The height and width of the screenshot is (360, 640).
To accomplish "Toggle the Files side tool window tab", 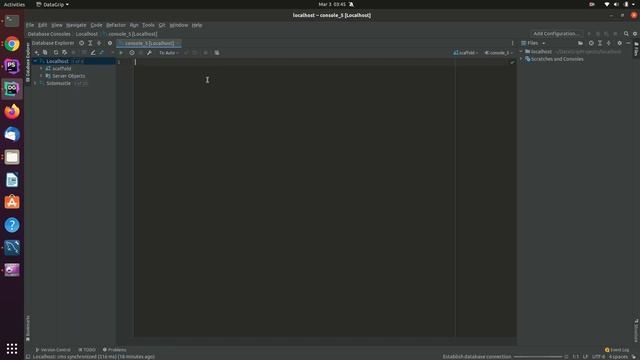I will pos(636,49).
